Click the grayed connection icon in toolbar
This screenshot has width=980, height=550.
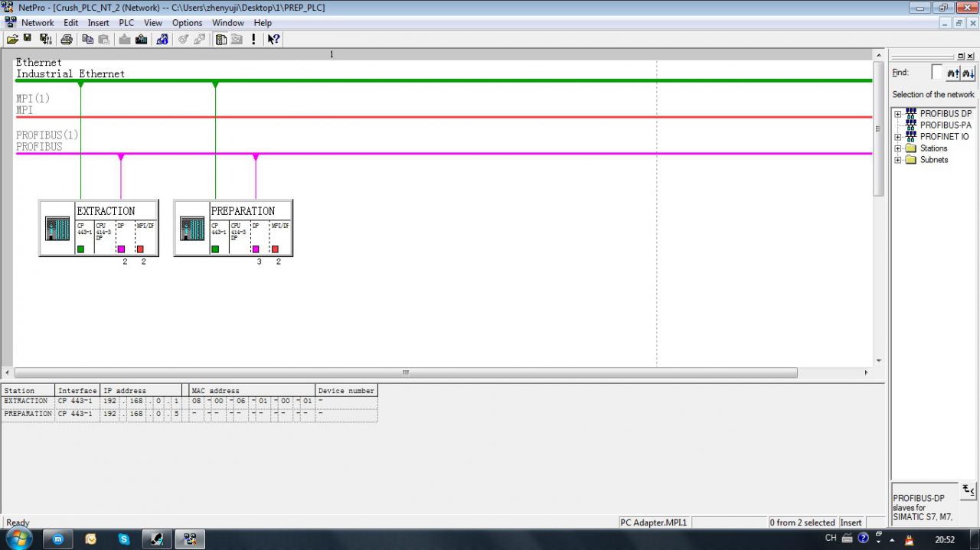click(199, 39)
